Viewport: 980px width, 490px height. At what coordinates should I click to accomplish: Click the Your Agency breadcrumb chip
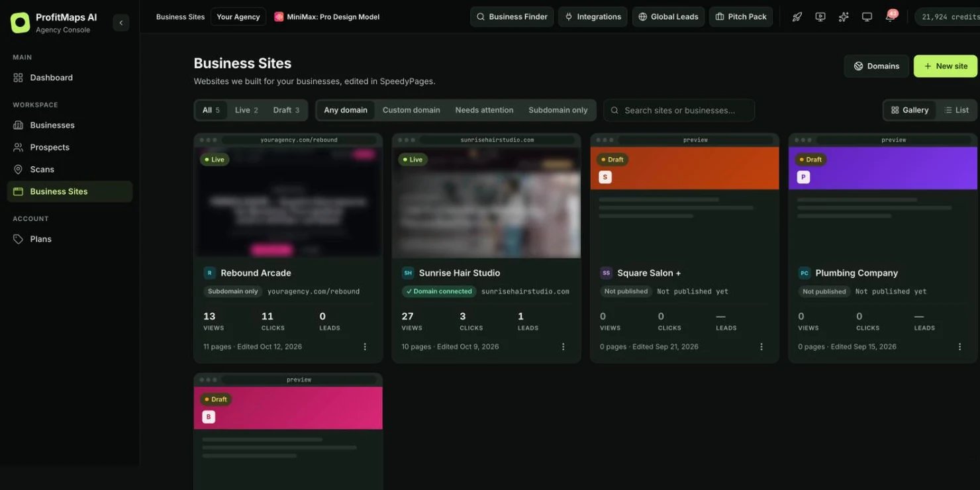coord(238,17)
